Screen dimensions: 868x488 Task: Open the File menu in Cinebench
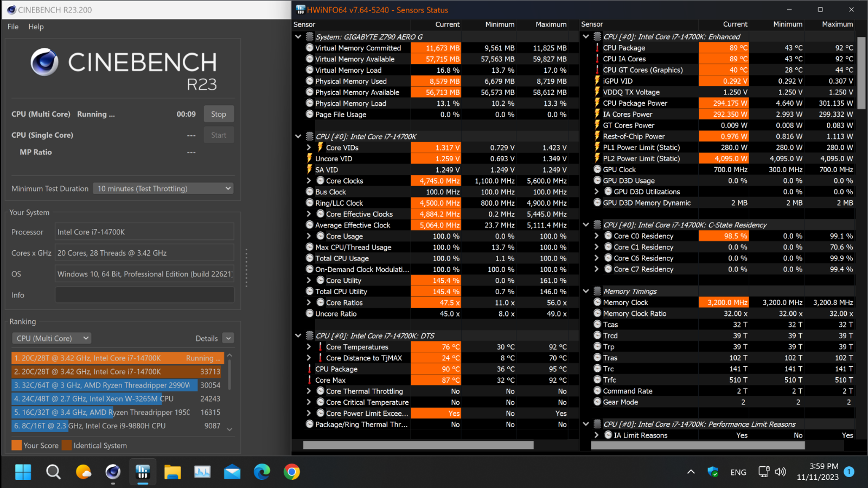tap(13, 27)
